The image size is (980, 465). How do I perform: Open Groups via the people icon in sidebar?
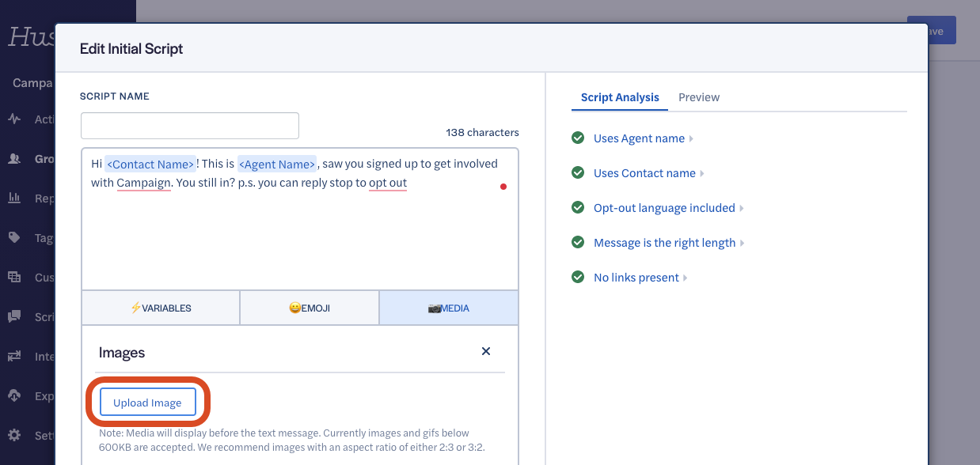point(14,159)
